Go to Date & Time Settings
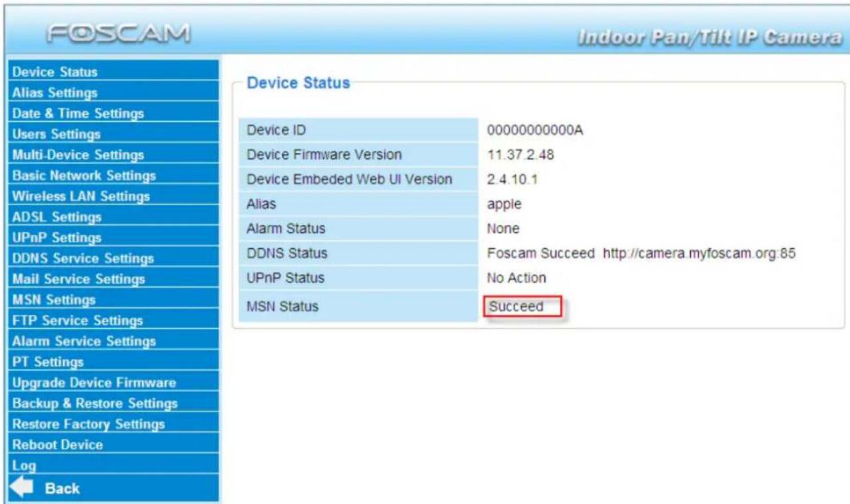This screenshot has width=850, height=504. 79,113
